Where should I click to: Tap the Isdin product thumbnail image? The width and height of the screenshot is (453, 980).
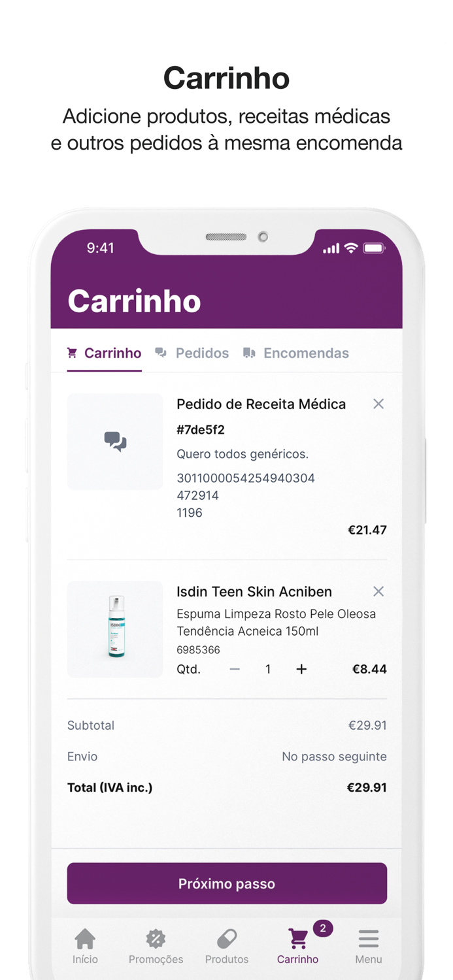(115, 629)
